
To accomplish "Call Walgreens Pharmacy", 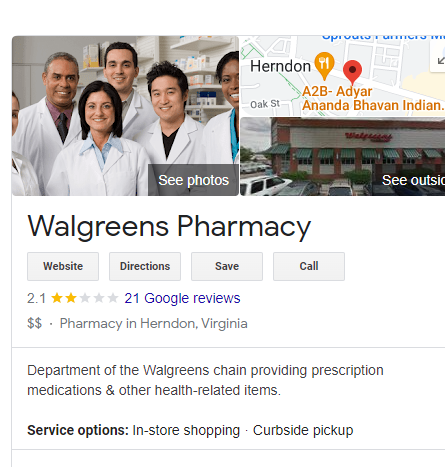I will [x=309, y=266].
